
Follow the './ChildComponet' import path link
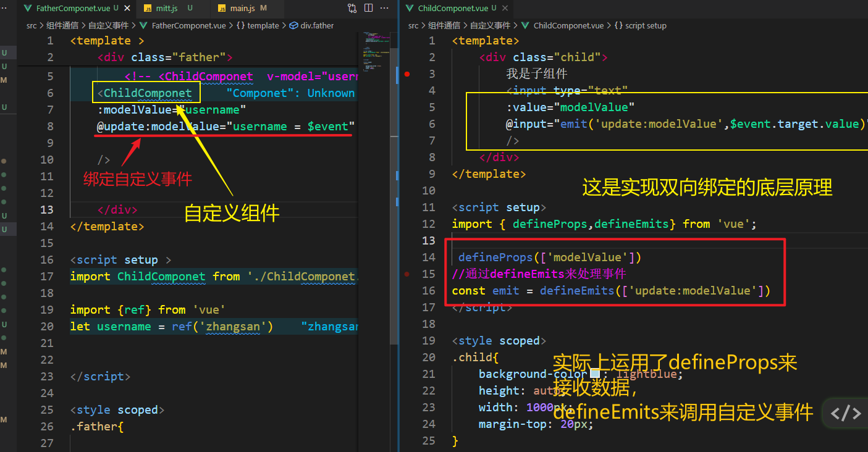click(302, 276)
